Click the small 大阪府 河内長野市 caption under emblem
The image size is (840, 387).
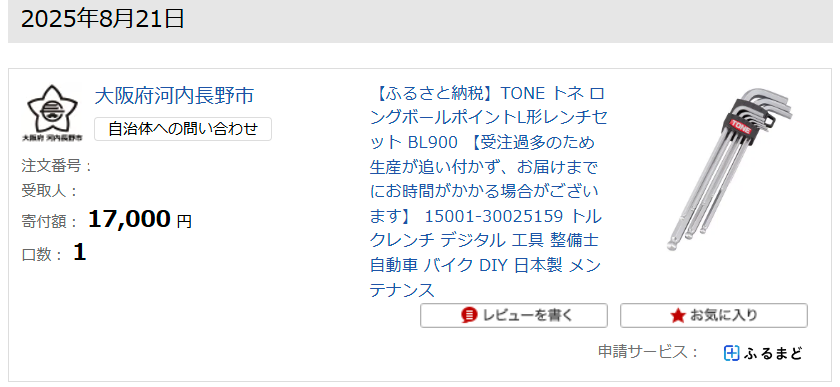pos(52,138)
